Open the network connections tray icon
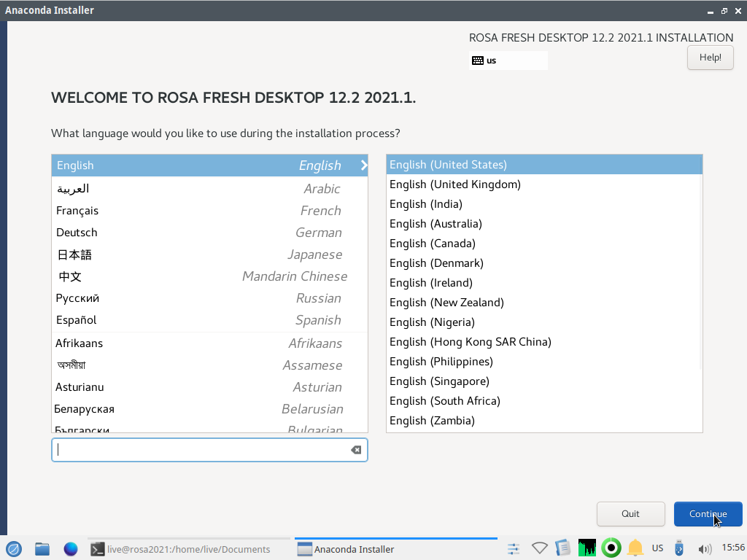 (539, 548)
